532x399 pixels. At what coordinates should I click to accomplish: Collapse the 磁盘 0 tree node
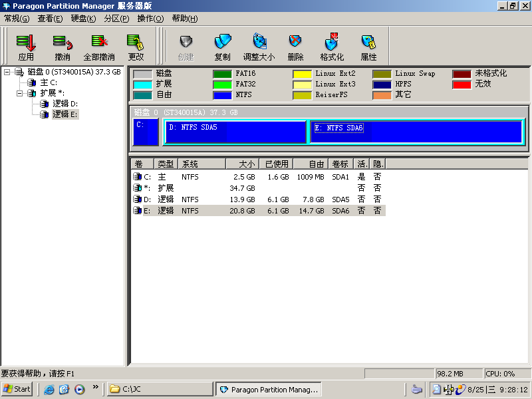click(7, 72)
